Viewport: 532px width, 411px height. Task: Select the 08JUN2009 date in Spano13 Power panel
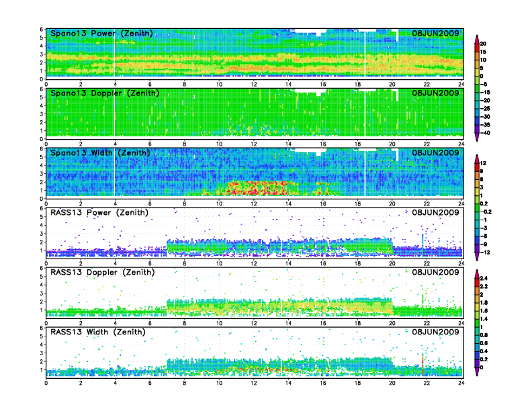435,33
